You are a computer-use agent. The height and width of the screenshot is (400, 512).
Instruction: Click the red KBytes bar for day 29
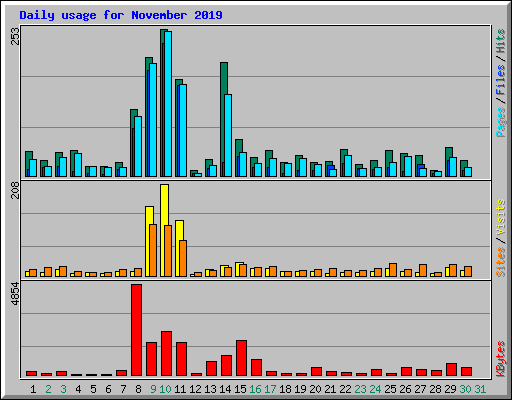tap(451, 370)
